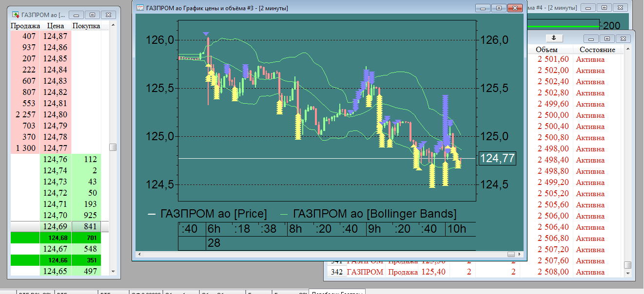Click the Объем column header
Image resolution: width=644 pixels, height=294 pixels.
coord(546,50)
